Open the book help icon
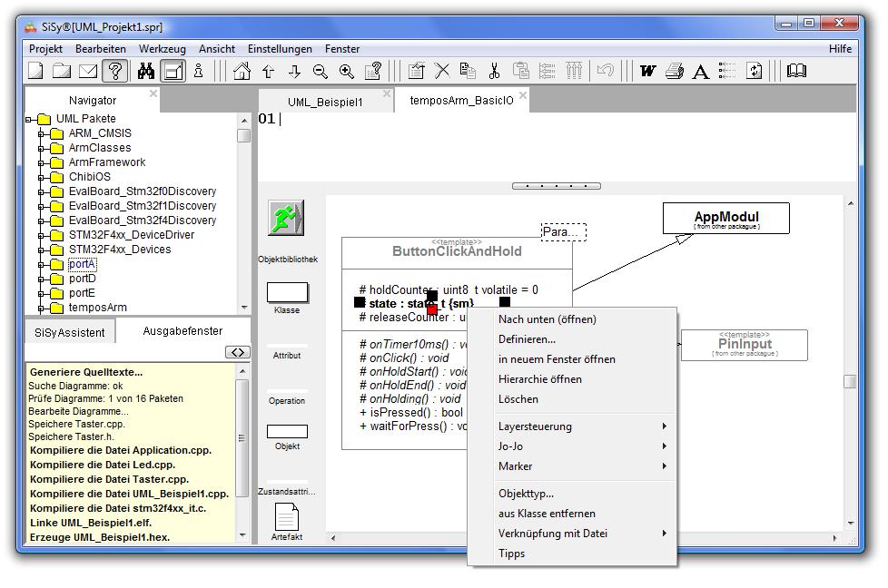 [x=796, y=71]
